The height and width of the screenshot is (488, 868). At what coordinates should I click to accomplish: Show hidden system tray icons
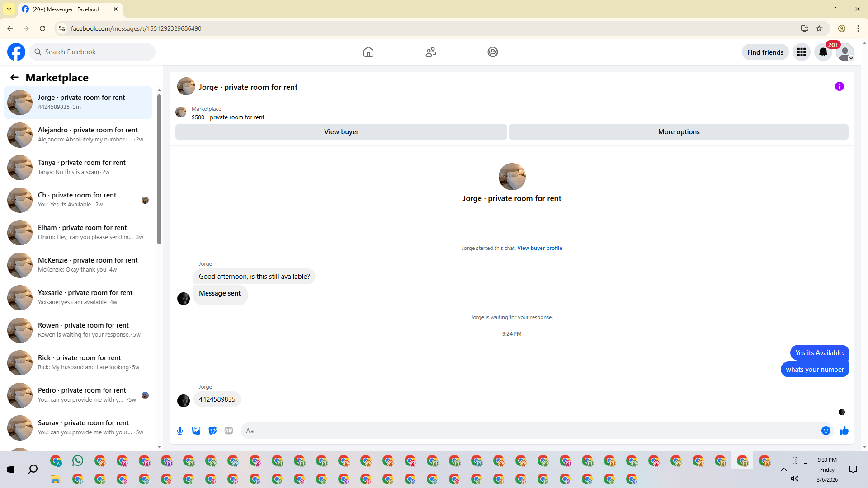[783, 469]
